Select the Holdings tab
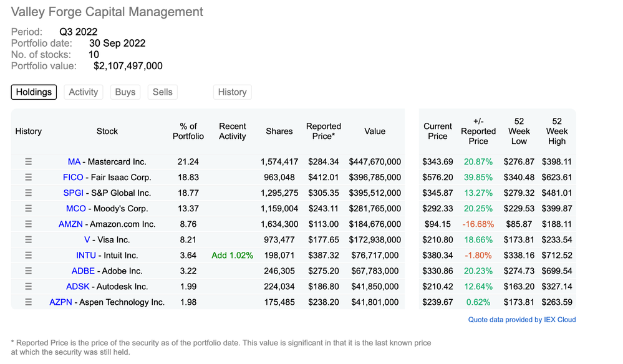This screenshot has height=364, width=623. click(34, 92)
